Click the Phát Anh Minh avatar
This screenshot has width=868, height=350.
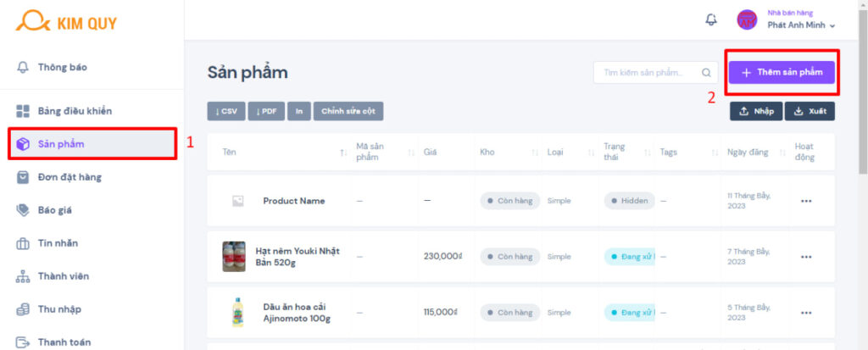[747, 20]
